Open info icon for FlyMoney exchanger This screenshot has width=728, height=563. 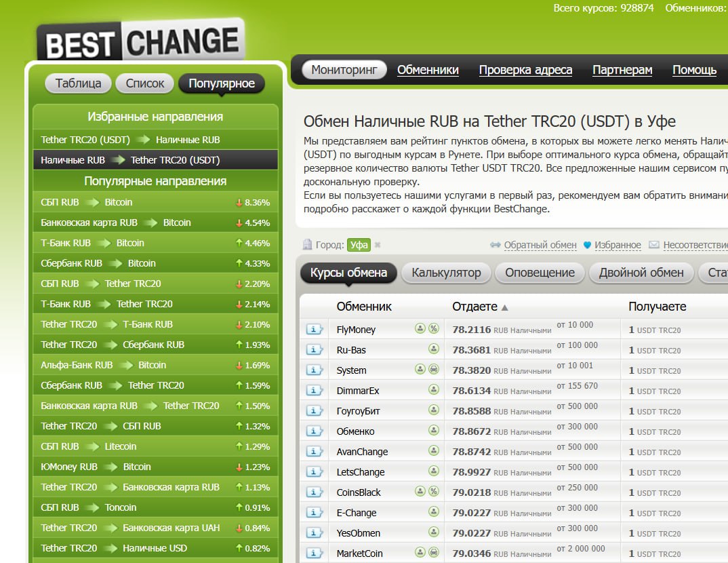coord(314,330)
